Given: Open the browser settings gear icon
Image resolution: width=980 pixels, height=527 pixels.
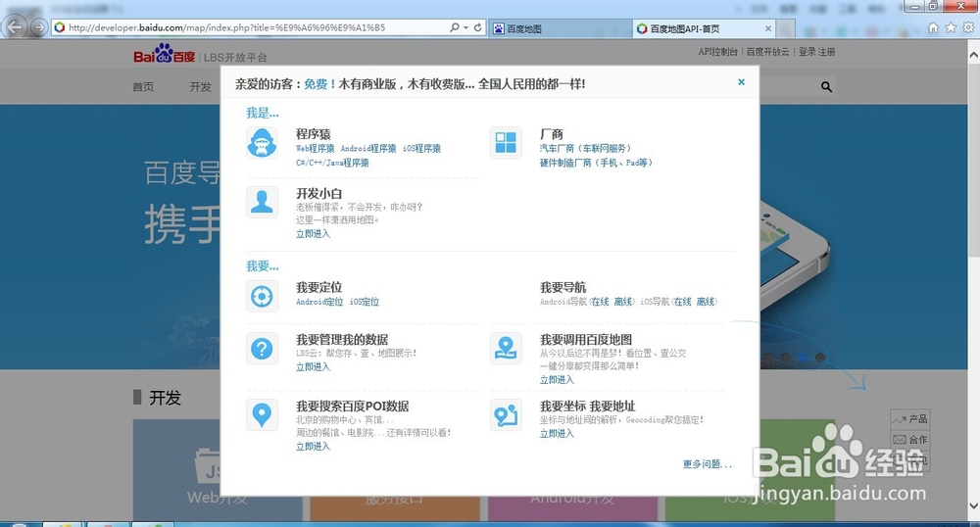Looking at the screenshot, I should (x=968, y=27).
